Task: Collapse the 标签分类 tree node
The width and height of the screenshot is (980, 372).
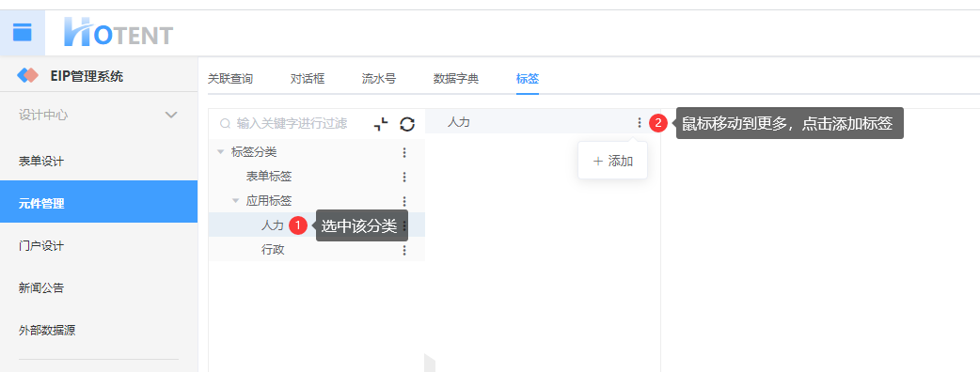Action: click(220, 151)
